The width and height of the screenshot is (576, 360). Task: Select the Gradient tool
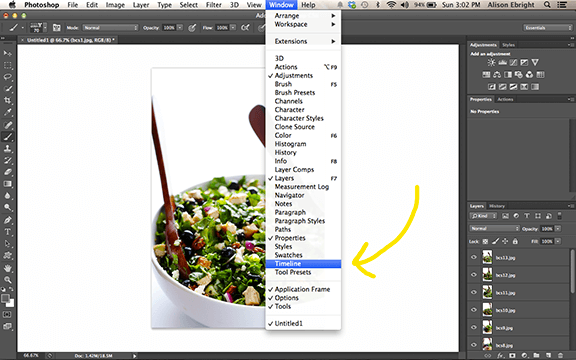tap(7, 184)
